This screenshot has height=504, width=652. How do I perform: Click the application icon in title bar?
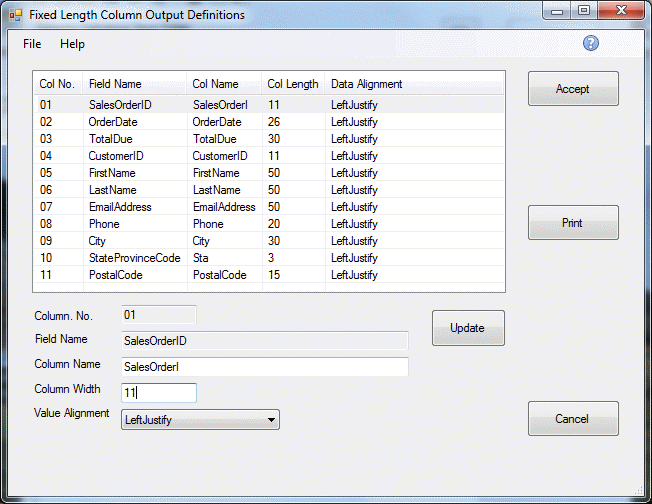coord(15,15)
